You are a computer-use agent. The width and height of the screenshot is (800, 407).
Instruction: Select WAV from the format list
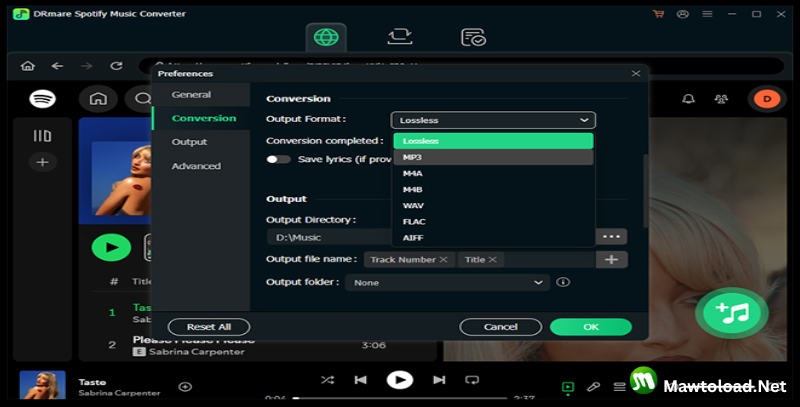(x=493, y=206)
